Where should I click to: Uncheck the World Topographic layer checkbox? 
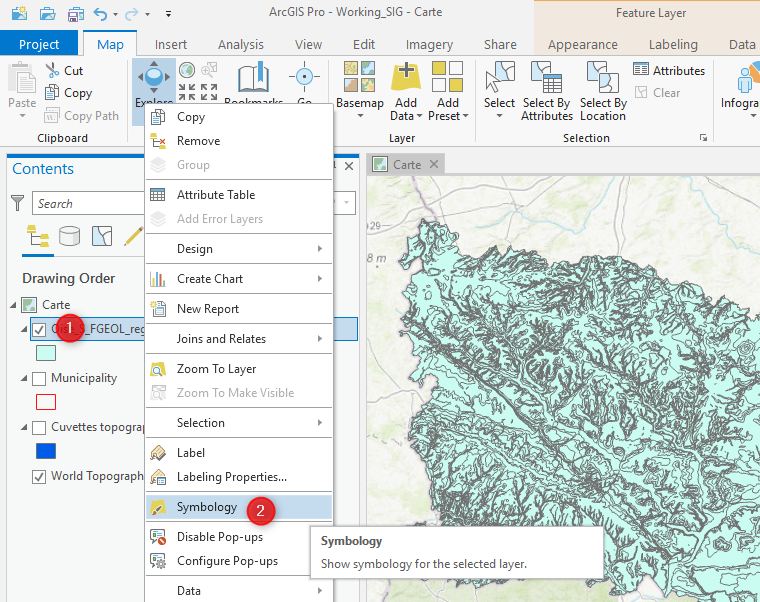(39, 477)
